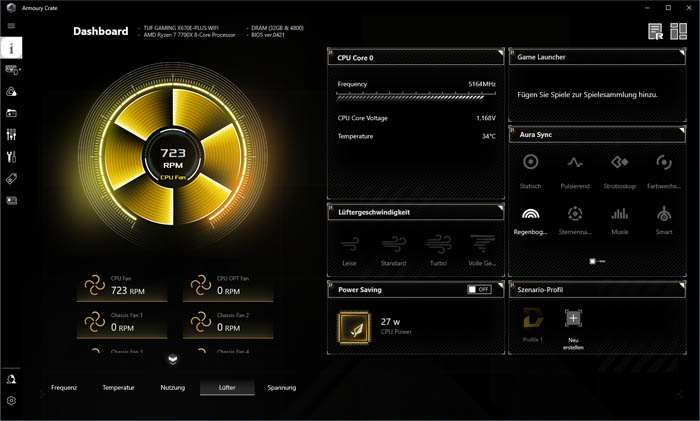
Task: Open the Settings gear in sidebar
Action: point(11,400)
